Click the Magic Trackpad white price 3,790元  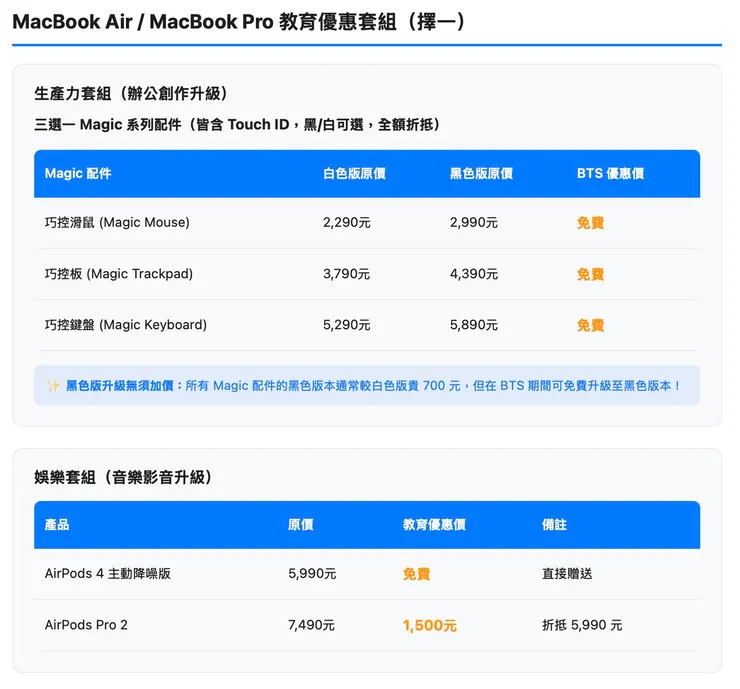pos(347,274)
